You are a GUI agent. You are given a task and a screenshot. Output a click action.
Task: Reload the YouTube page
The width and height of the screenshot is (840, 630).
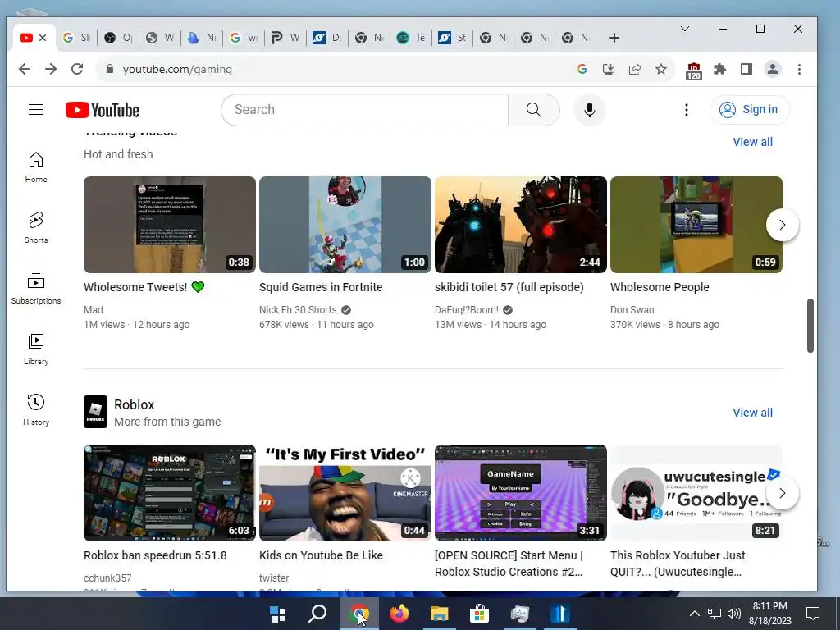pyautogui.click(x=77, y=69)
